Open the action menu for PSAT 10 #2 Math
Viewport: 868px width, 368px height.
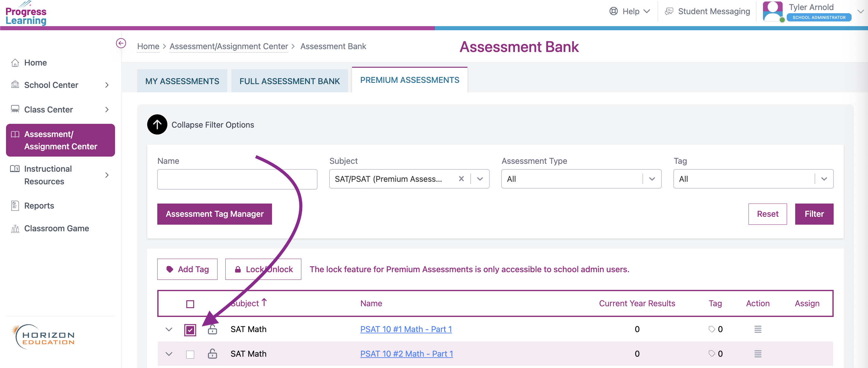click(758, 354)
